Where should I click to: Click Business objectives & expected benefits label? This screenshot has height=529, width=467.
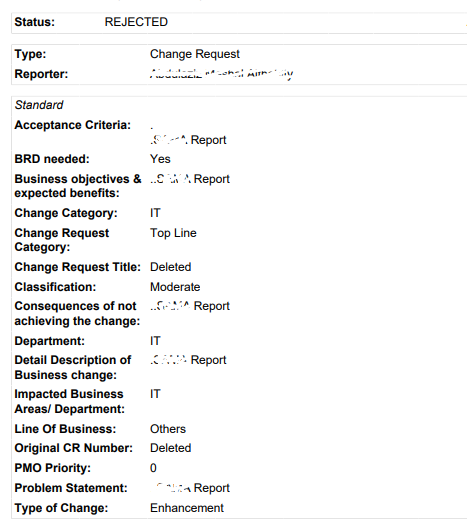pos(78,186)
